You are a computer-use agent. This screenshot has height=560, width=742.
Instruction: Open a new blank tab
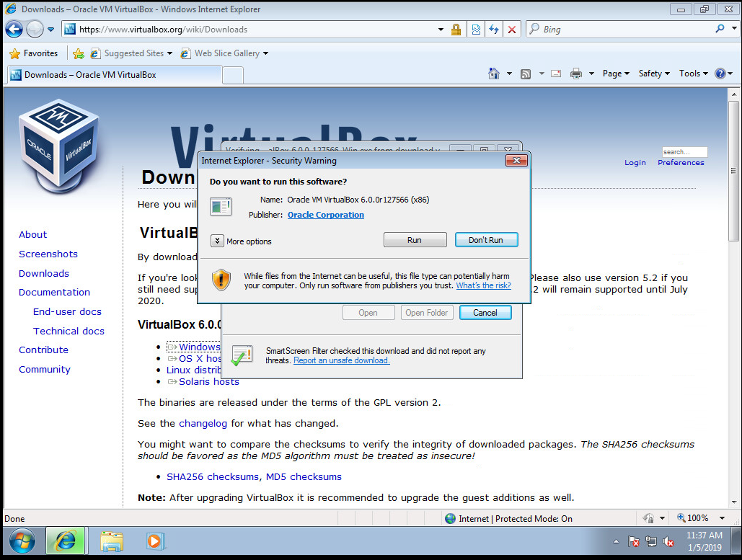tap(233, 75)
